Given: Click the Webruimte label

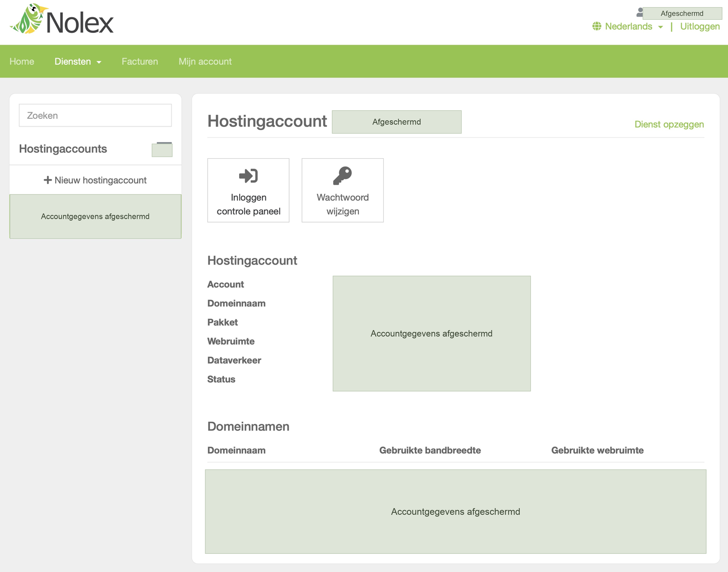Looking at the screenshot, I should [231, 341].
